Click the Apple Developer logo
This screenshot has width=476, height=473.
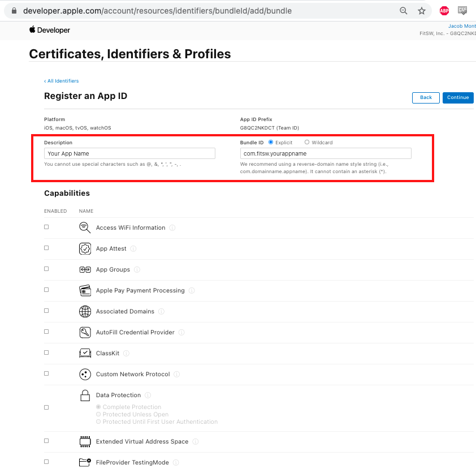pos(50,30)
